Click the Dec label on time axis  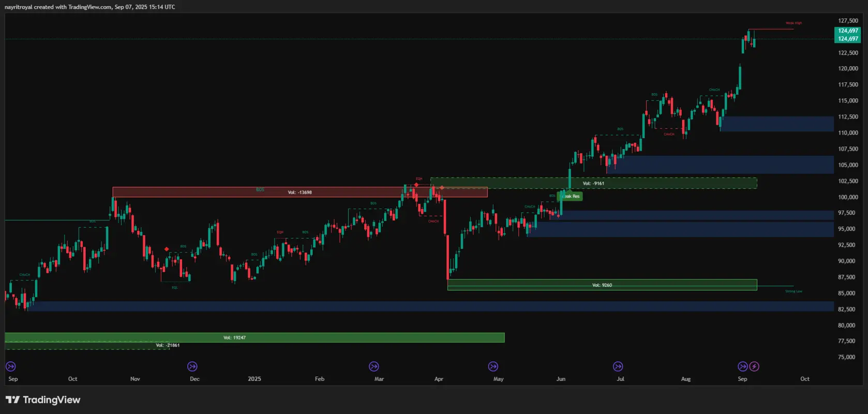(194, 379)
